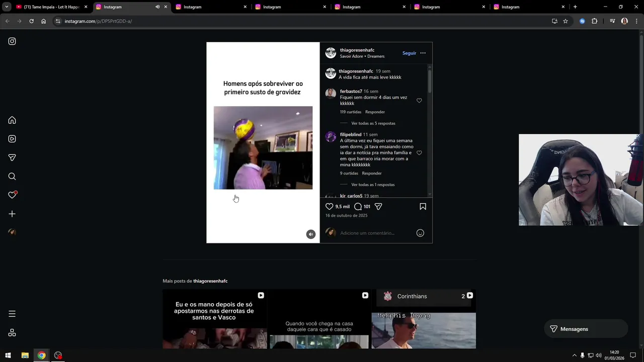The image size is (644, 362).
Task: Open Reels icon in sidebar
Action: click(12, 139)
